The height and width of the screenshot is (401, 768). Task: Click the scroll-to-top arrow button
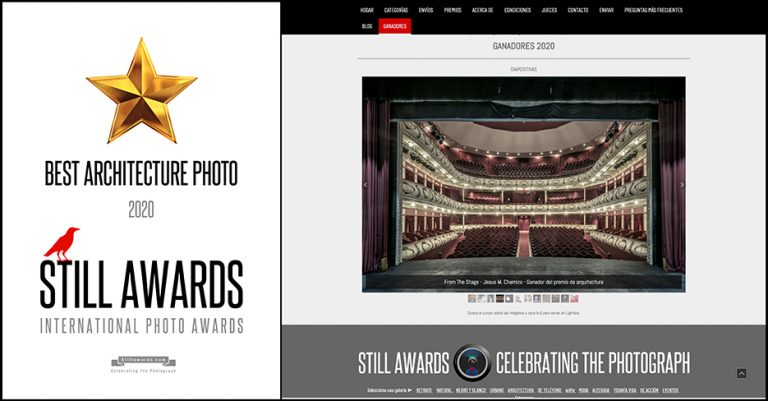[x=742, y=373]
